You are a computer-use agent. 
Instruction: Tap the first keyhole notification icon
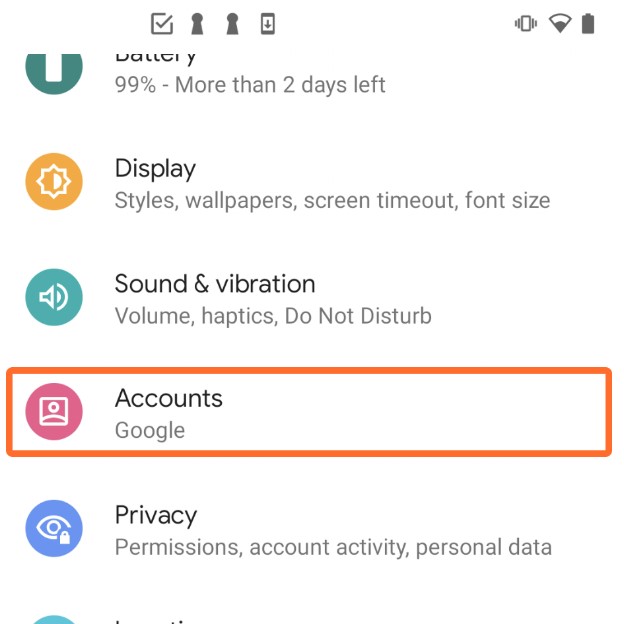point(197,24)
